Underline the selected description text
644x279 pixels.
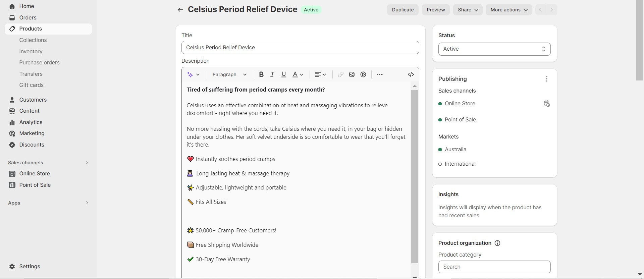pos(284,74)
